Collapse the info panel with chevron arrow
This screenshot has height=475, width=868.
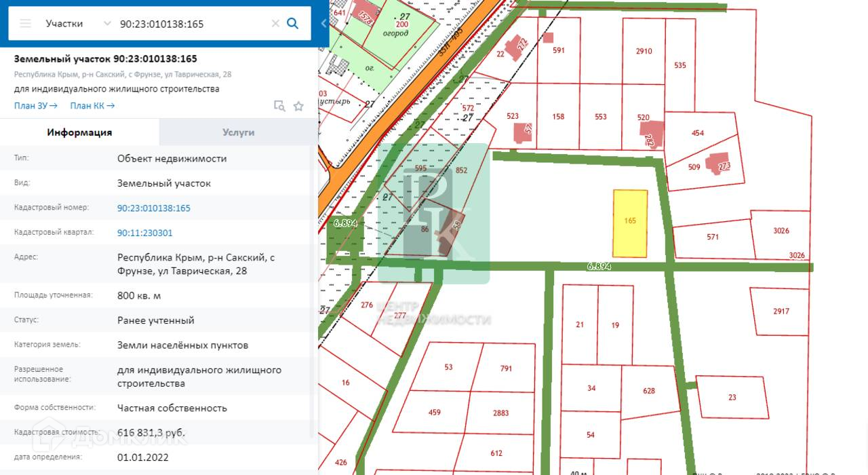(x=323, y=23)
